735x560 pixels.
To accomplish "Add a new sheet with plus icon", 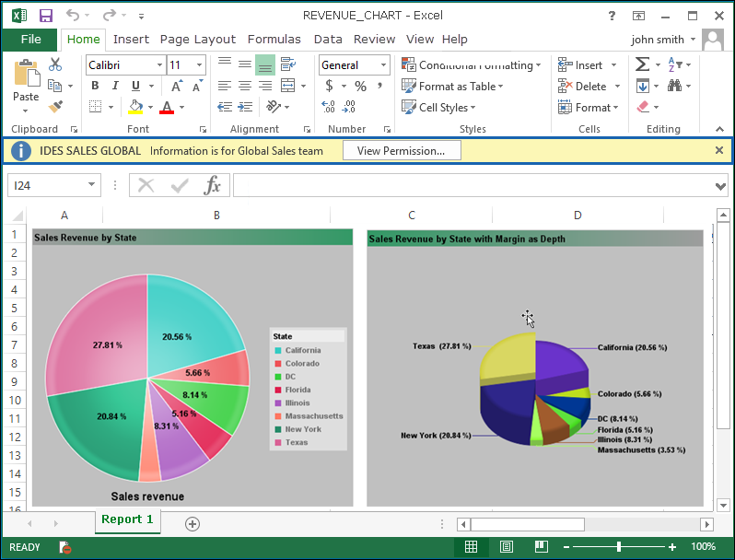I will coord(192,524).
